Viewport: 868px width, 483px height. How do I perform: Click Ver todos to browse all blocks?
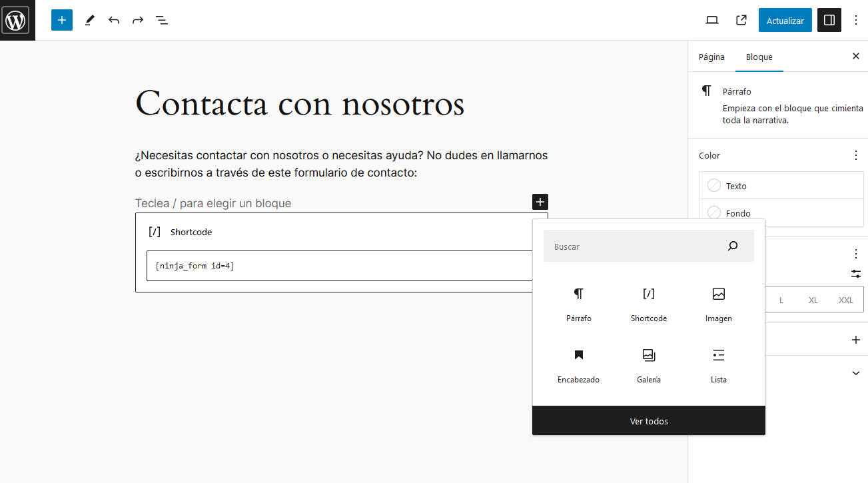(x=649, y=421)
